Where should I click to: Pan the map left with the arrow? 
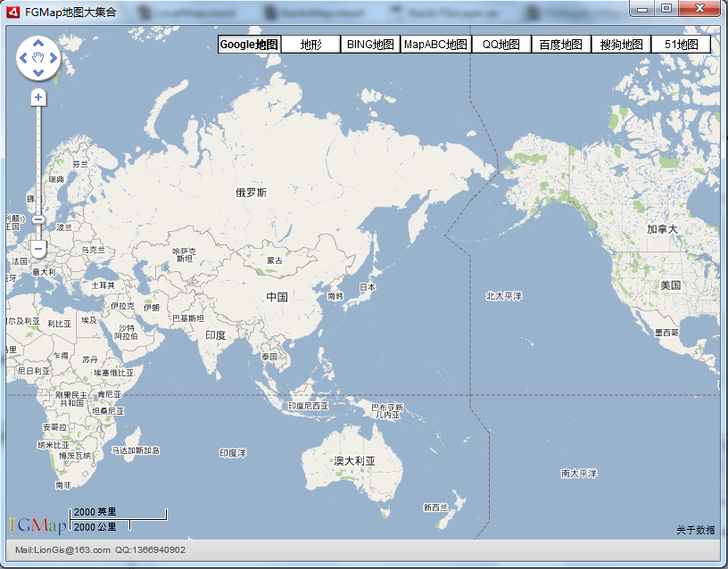[23, 58]
